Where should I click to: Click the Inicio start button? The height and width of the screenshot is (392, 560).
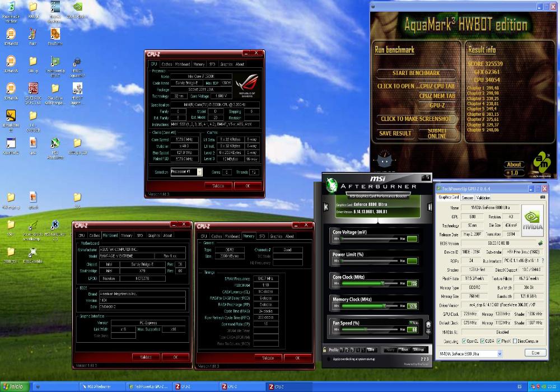pyautogui.click(x=15, y=386)
